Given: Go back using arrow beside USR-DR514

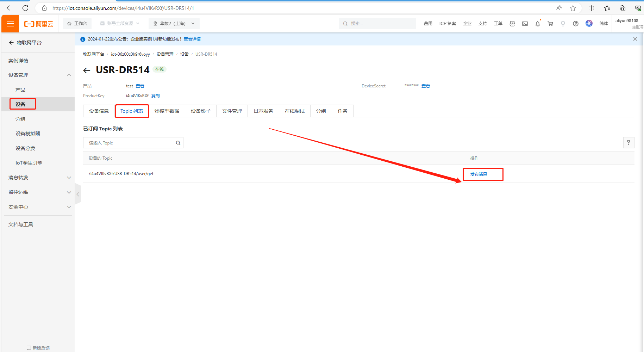Looking at the screenshot, I should [87, 70].
